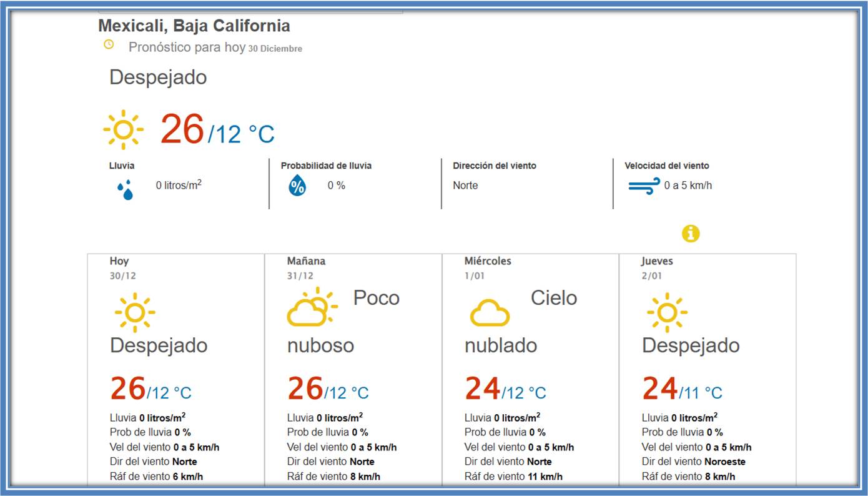The height and width of the screenshot is (496, 868).
Task: Click the Poco label in the Mañana card
Action: coord(376,298)
